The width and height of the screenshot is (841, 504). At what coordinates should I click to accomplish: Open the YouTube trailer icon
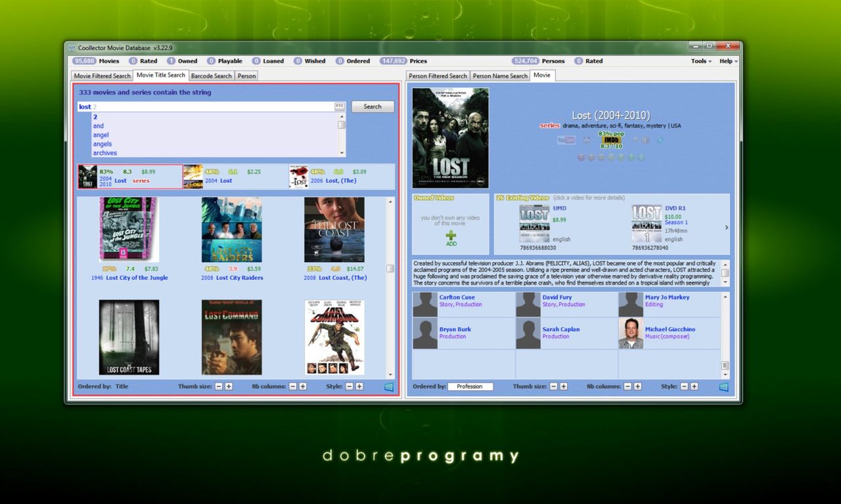pyautogui.click(x=566, y=139)
